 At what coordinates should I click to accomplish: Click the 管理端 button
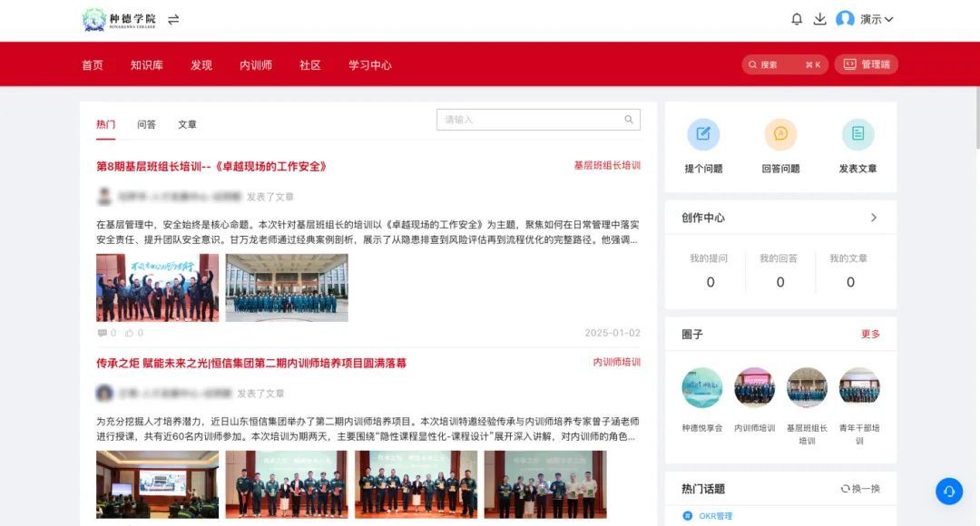coord(866,64)
